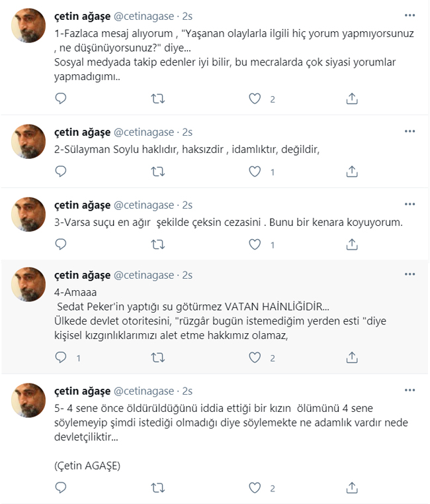Open profile avatar on the 4-Amaaa tweet

(x=28, y=285)
